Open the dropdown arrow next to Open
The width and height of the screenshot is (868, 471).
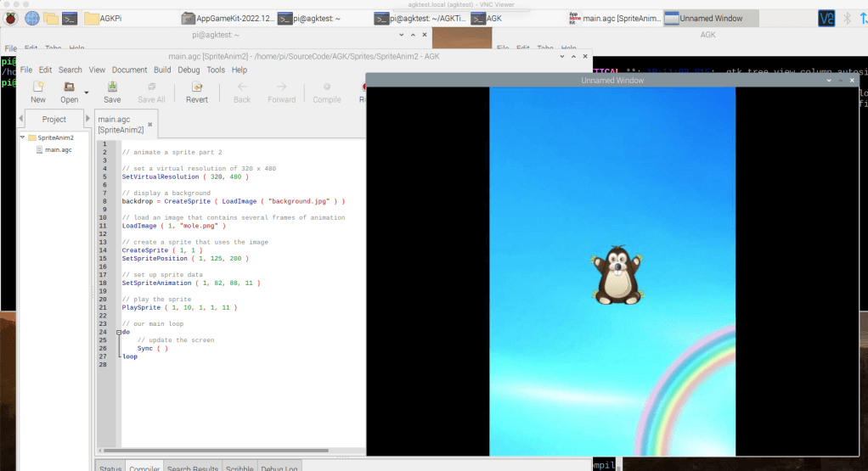pos(87,93)
